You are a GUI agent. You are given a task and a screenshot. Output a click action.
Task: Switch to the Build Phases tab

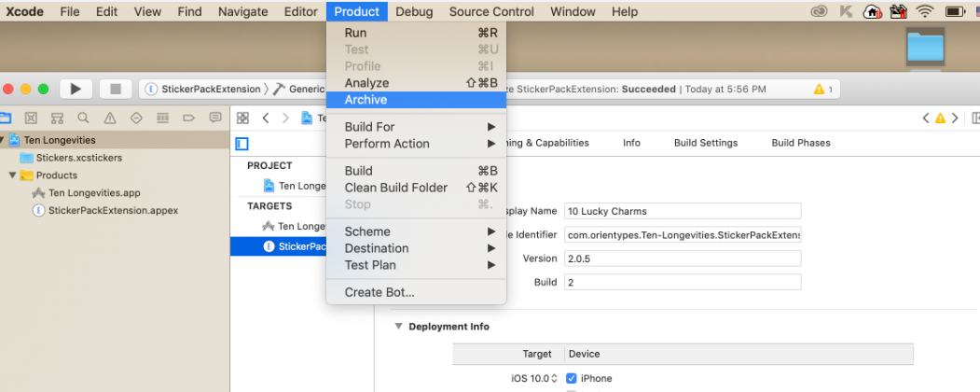(x=801, y=143)
